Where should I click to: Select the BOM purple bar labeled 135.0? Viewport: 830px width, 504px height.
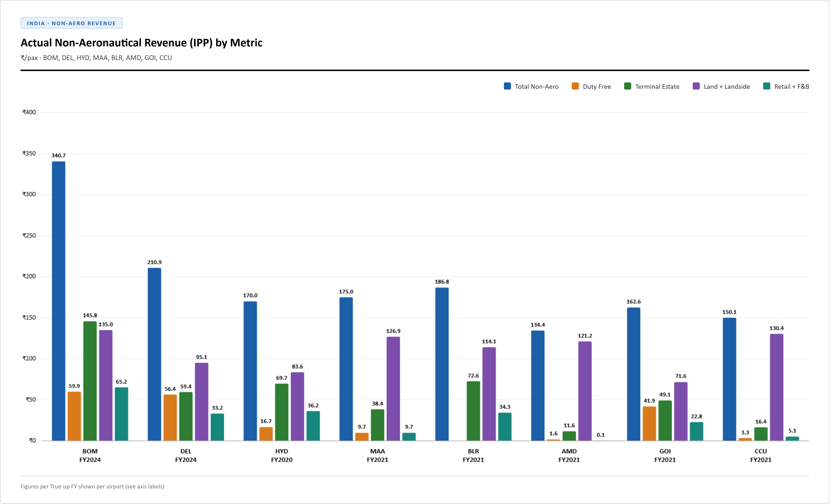[x=106, y=385]
